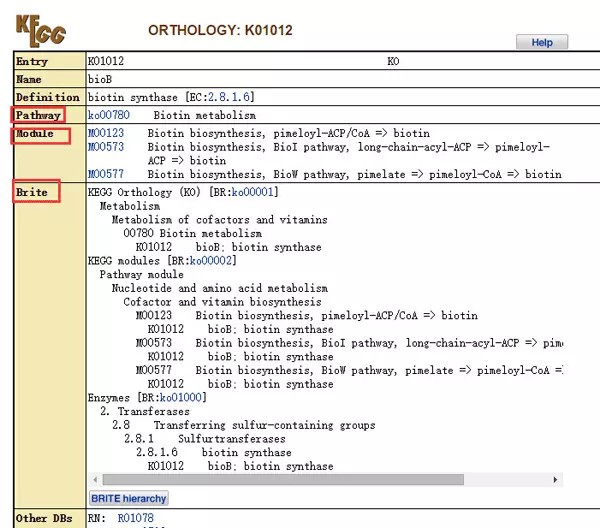Click 'Cofactor and vitamin biosynthesis' line
The height and width of the screenshot is (528, 600).
coord(222,302)
